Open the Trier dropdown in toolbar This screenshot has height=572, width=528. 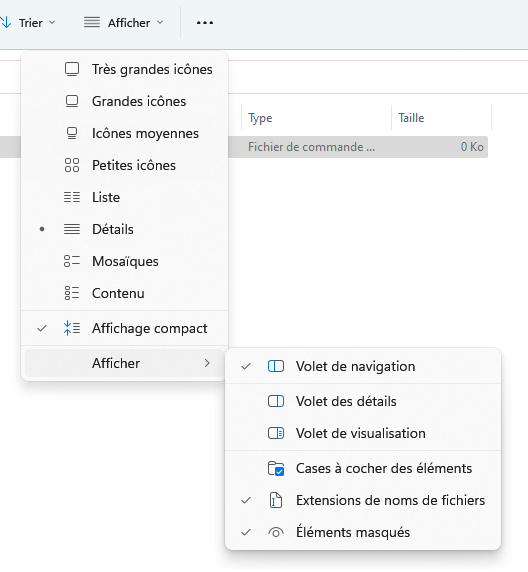click(29, 23)
